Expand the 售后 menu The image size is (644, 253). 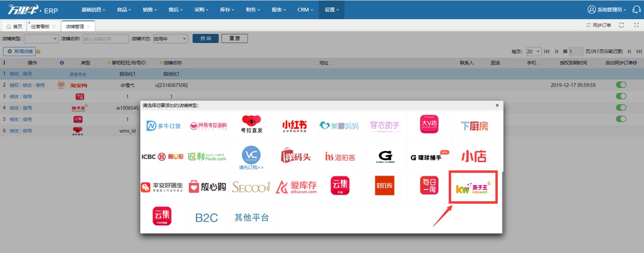coord(176,9)
